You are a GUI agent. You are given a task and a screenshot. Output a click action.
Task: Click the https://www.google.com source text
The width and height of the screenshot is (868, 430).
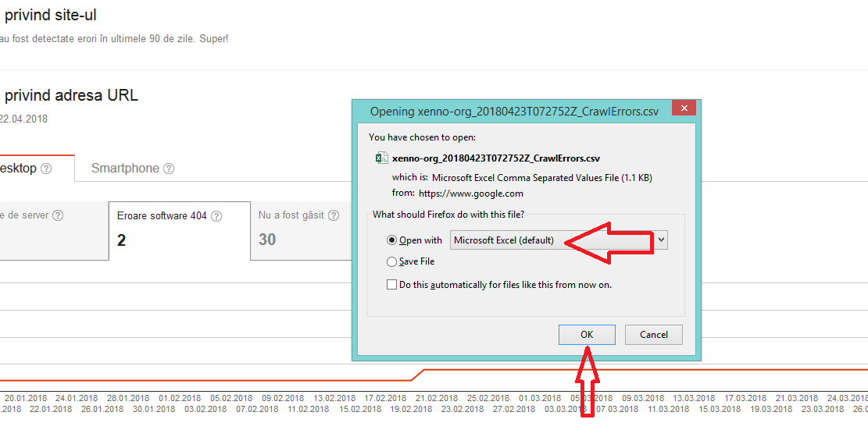[x=471, y=194]
